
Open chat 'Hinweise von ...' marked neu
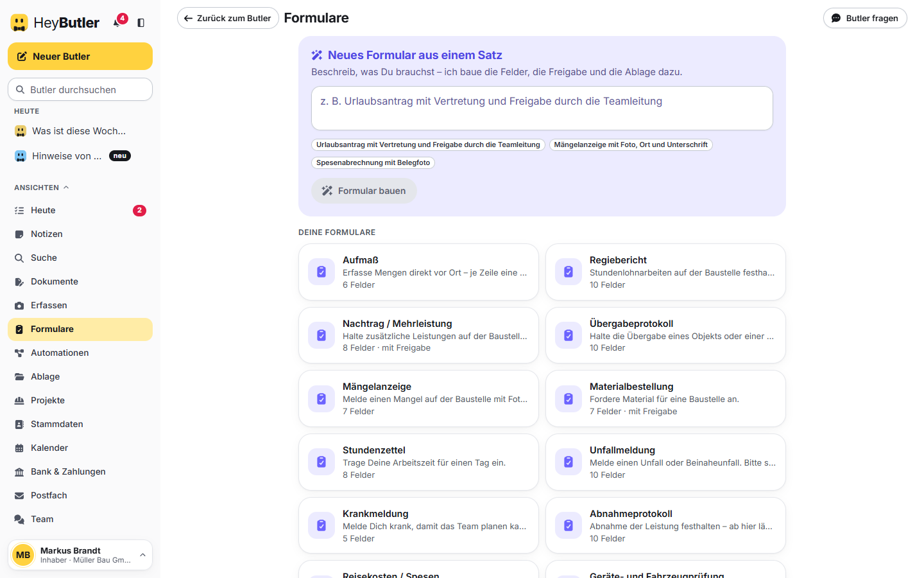tap(80, 156)
